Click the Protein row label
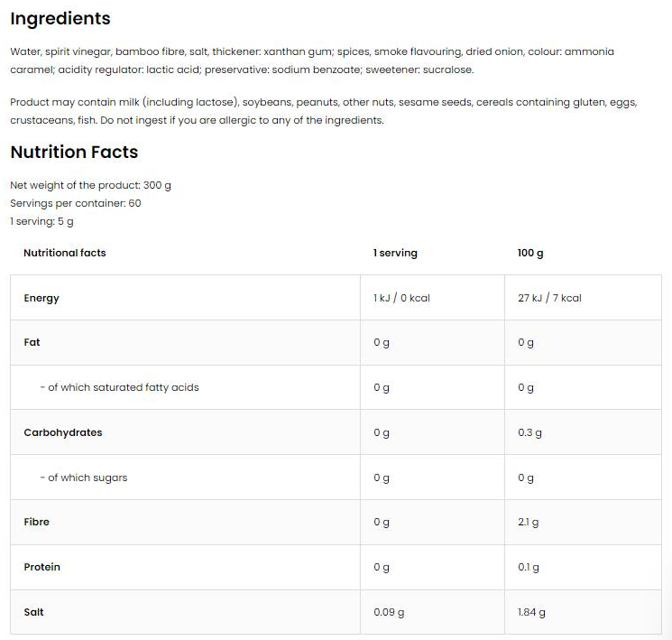The image size is (672, 640). [42, 567]
